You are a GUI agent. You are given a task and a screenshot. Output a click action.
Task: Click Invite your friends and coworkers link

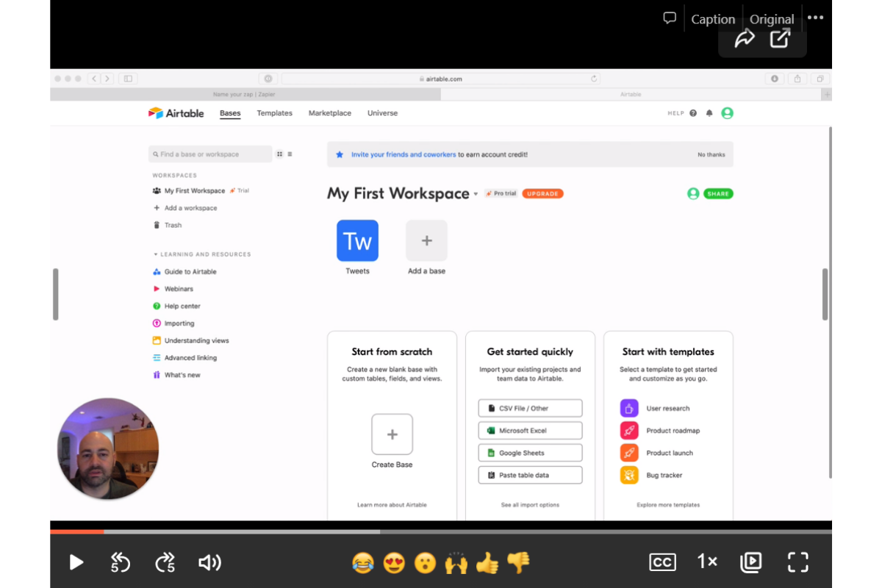tap(404, 154)
